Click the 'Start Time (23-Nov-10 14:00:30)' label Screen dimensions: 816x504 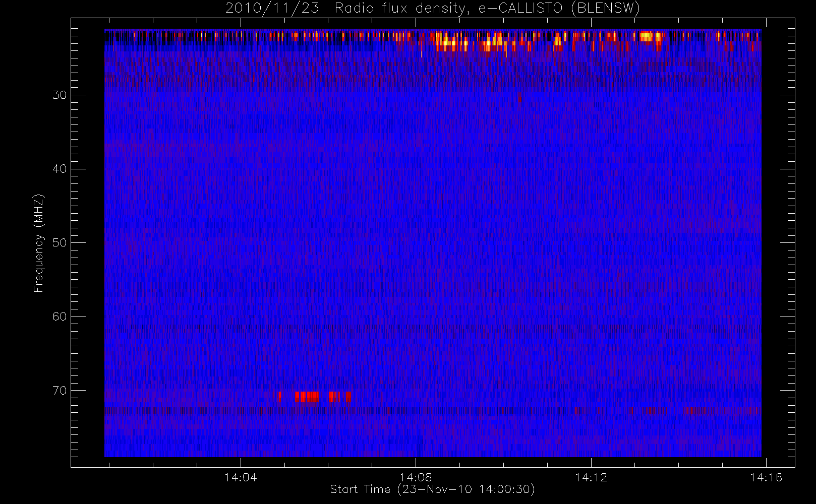point(432,489)
